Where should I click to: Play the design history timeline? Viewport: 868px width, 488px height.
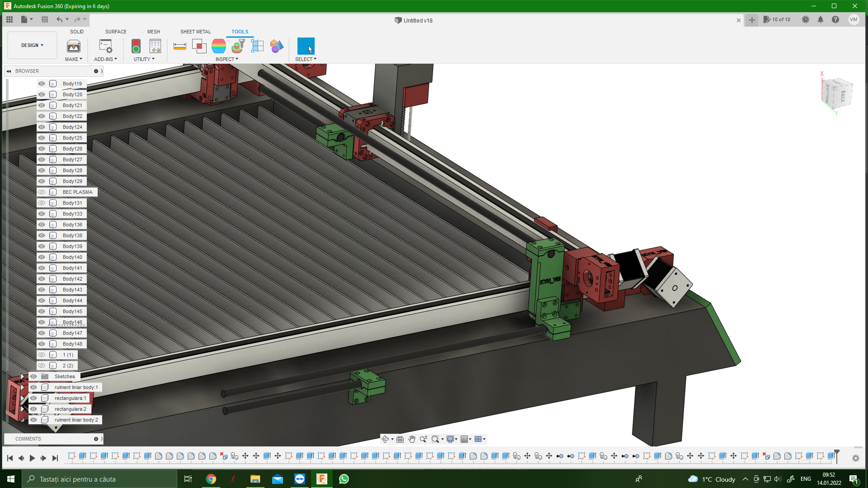[x=32, y=458]
